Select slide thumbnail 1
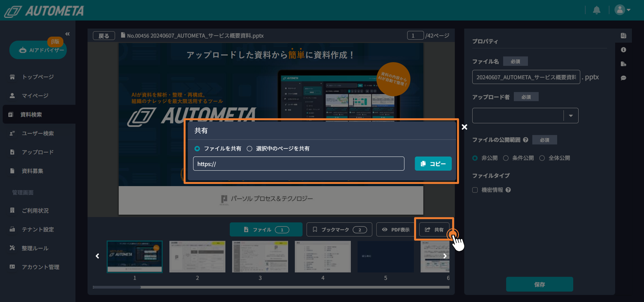 [x=134, y=256]
